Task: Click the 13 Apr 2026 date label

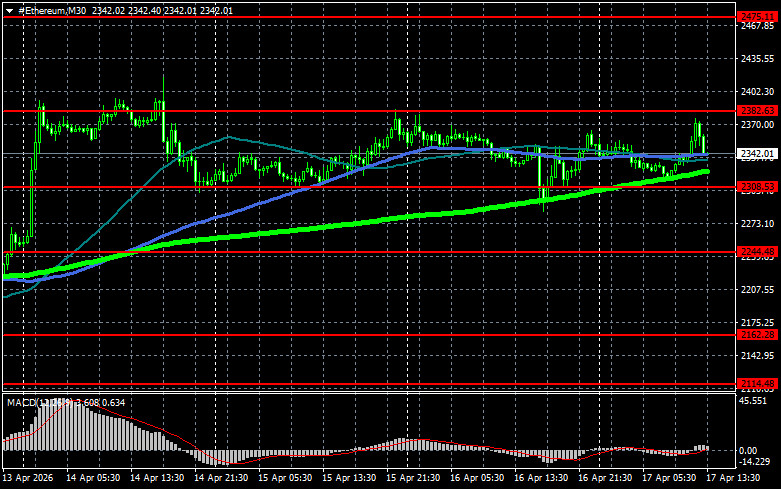Action: pos(27,478)
